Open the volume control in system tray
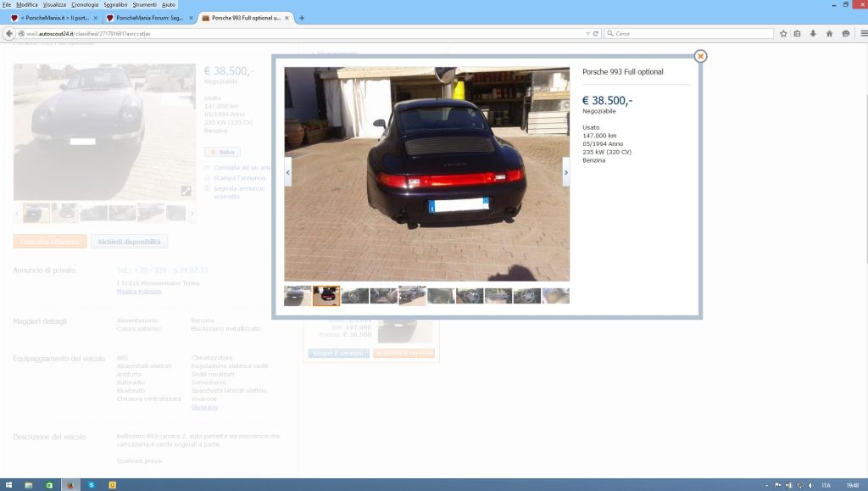Viewport: 868px width, 491px height. [810, 485]
